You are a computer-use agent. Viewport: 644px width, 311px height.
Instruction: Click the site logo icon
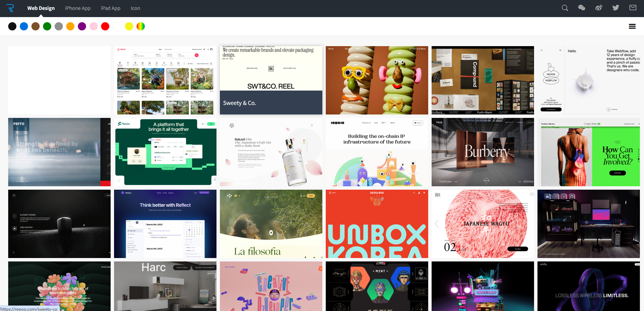pyautogui.click(x=11, y=8)
